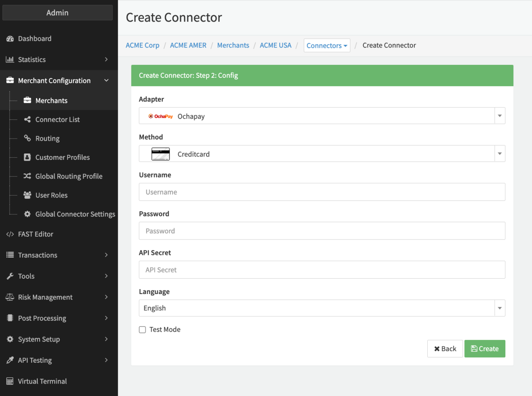
Task: Click the Global Routing Profile shuffle icon
Action: pos(27,176)
